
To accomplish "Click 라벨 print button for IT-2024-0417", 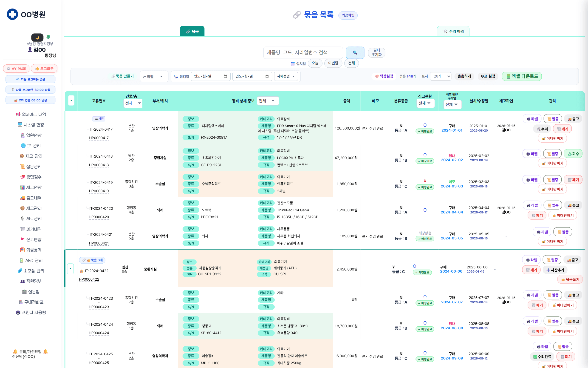I will [532, 119].
